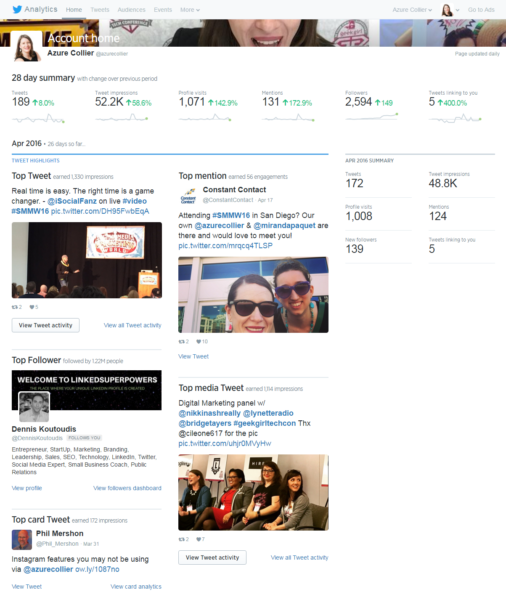Go to the Audiences tab
The width and height of the screenshot is (506, 600).
(131, 10)
